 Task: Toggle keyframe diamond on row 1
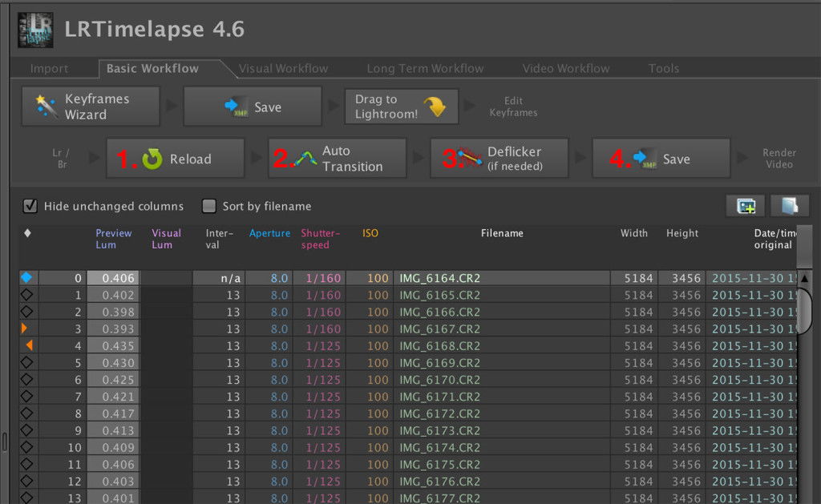(x=26, y=295)
